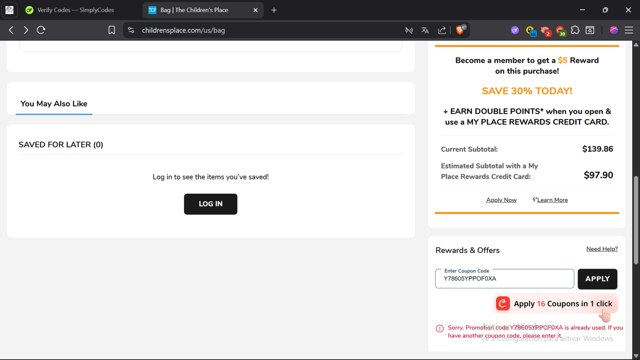Open the Apply Now link
The image size is (640, 360).
[501, 200]
